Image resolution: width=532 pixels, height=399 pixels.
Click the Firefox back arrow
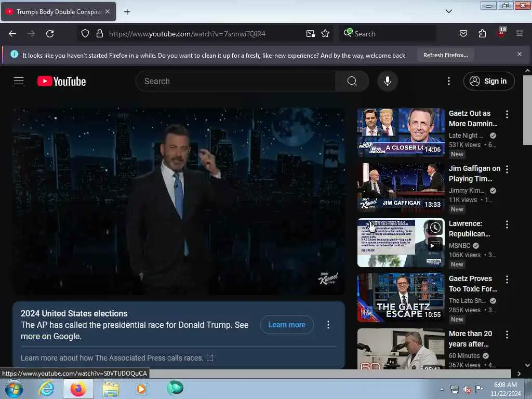[x=12, y=34]
